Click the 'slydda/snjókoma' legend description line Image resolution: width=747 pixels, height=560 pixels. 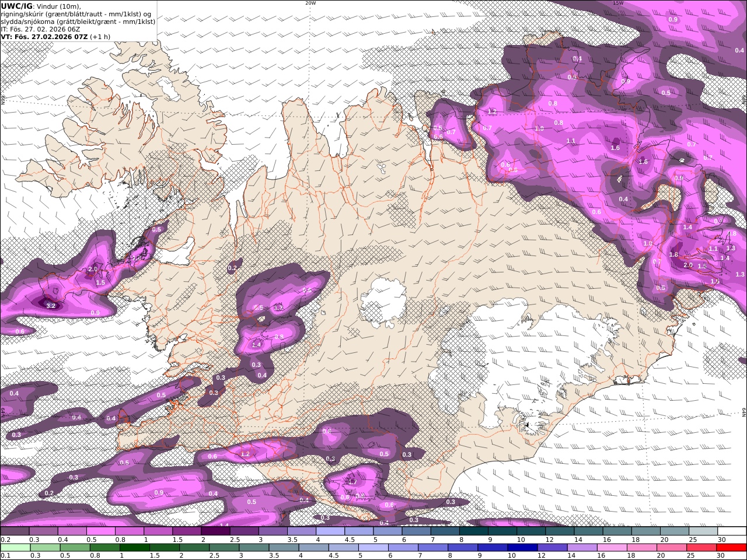click(78, 21)
